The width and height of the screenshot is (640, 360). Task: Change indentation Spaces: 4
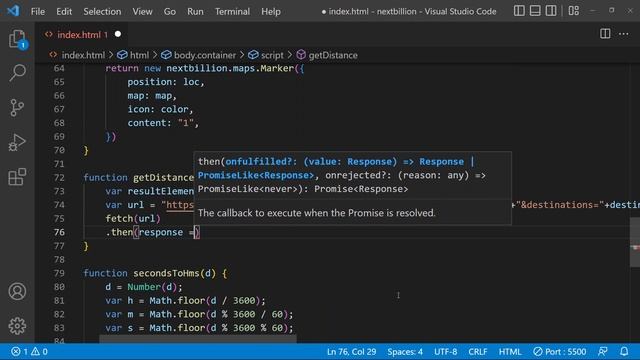point(405,351)
